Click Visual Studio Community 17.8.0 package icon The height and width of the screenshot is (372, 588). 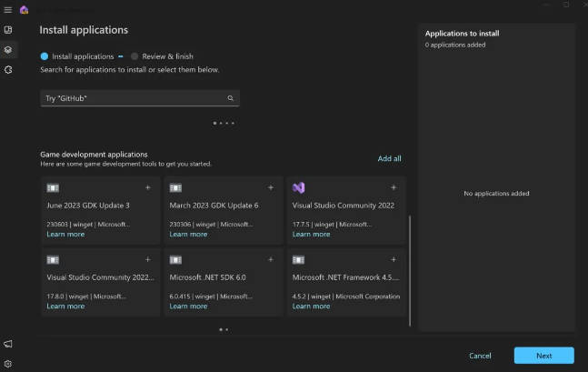tap(53, 260)
